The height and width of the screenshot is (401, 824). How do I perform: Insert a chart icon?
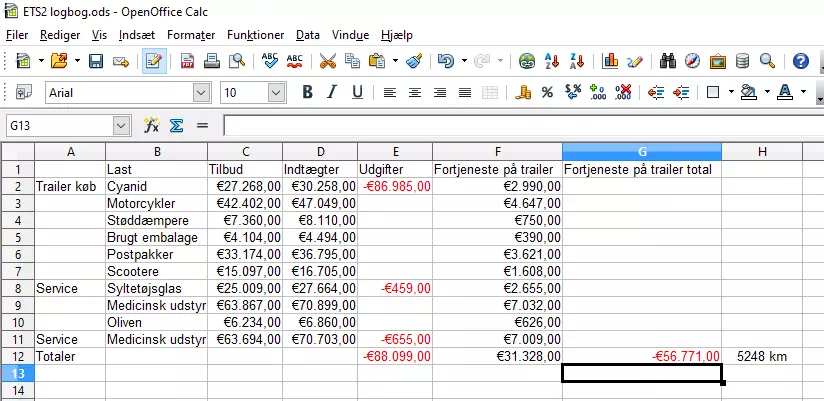click(610, 61)
